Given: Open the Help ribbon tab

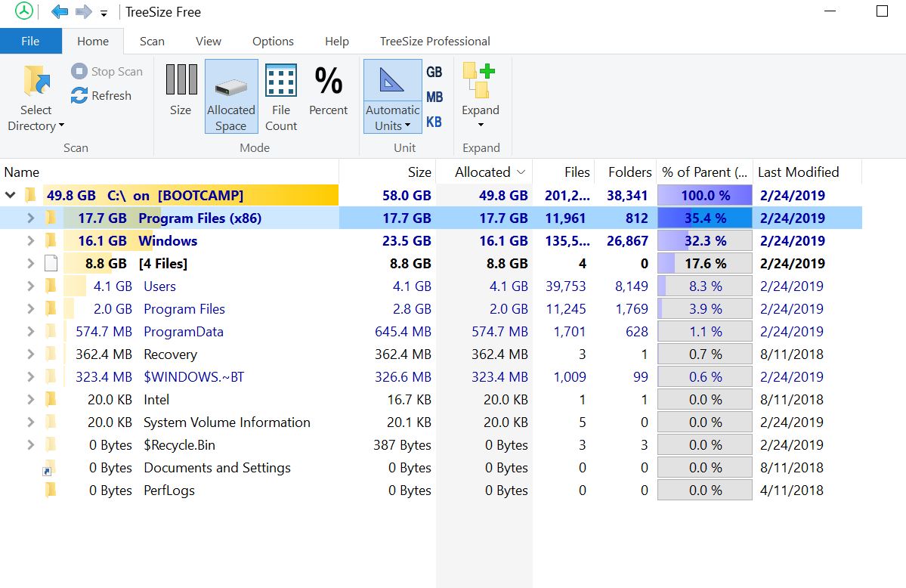Looking at the screenshot, I should 337,41.
